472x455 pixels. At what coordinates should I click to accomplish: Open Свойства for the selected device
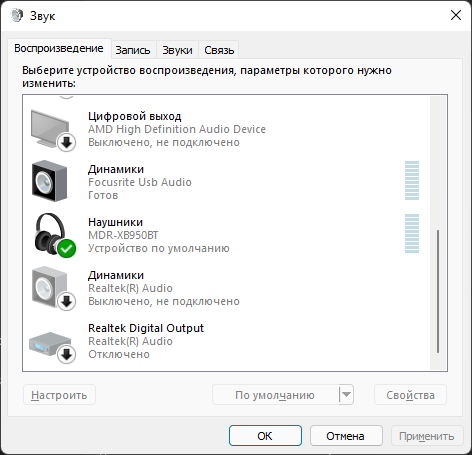(x=410, y=395)
